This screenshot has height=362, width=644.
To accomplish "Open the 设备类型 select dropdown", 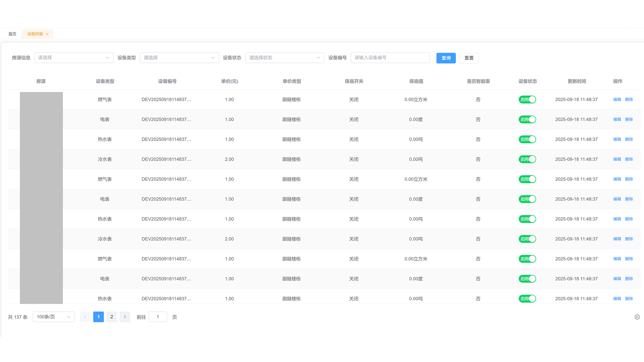I will click(179, 58).
